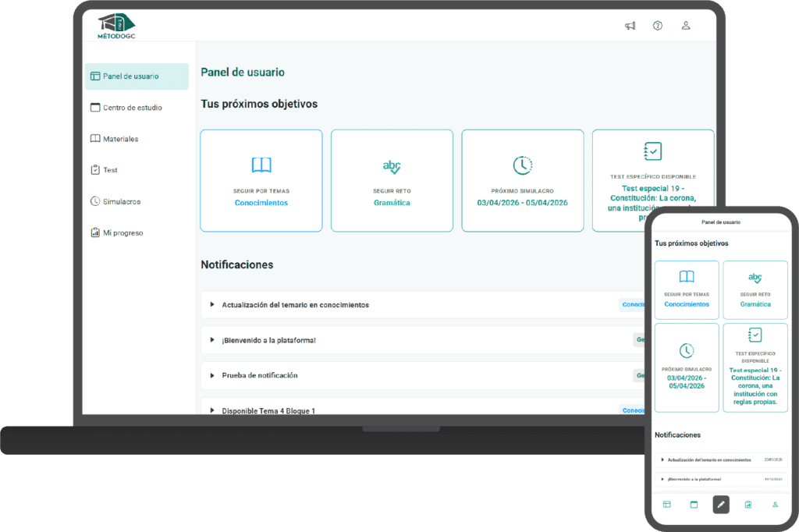This screenshot has height=532, width=799.
Task: Expand the 'Prueba de notificación' item
Action: (x=259, y=375)
